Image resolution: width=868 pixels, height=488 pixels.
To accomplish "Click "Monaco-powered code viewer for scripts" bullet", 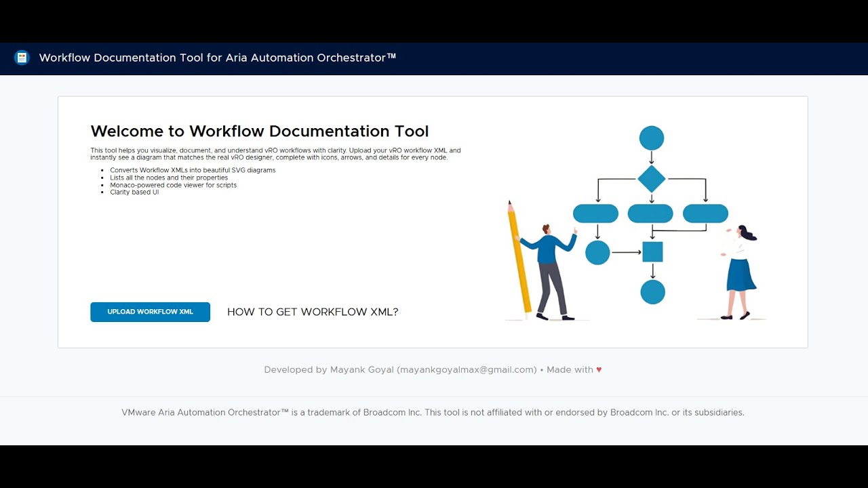I will coord(174,185).
